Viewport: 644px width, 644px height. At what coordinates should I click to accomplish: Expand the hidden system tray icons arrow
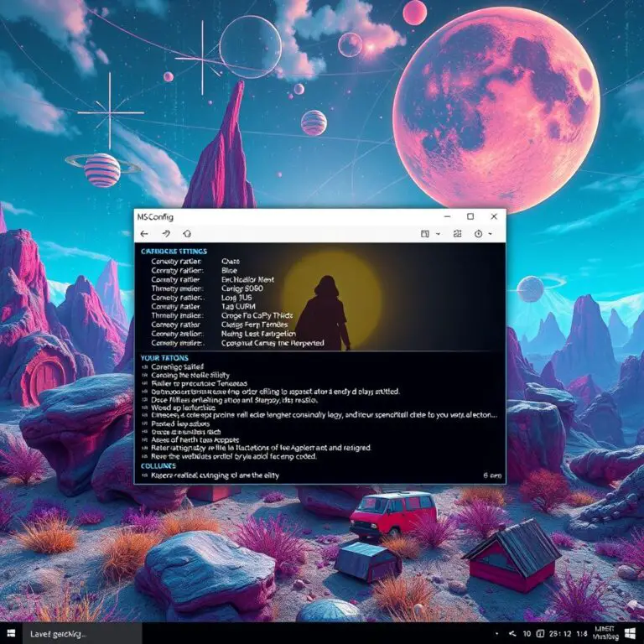click(x=496, y=634)
